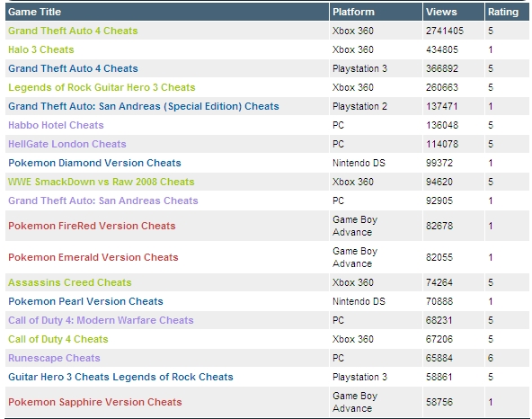Select the views value 2741405

point(445,31)
